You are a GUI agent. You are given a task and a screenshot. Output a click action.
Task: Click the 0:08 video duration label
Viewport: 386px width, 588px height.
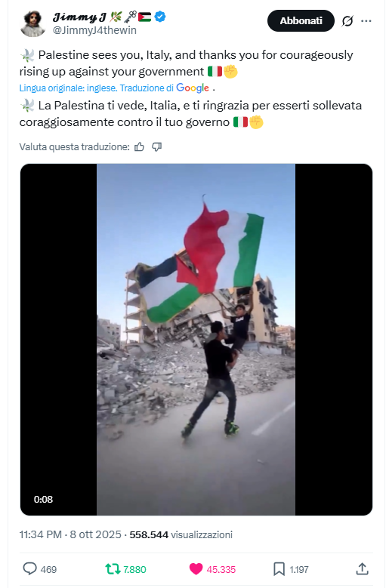(43, 500)
